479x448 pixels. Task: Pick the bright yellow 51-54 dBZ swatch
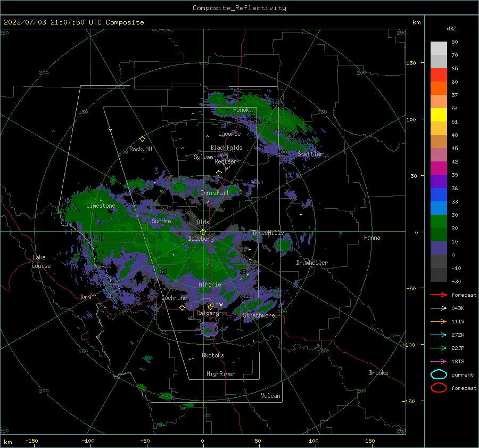point(439,115)
